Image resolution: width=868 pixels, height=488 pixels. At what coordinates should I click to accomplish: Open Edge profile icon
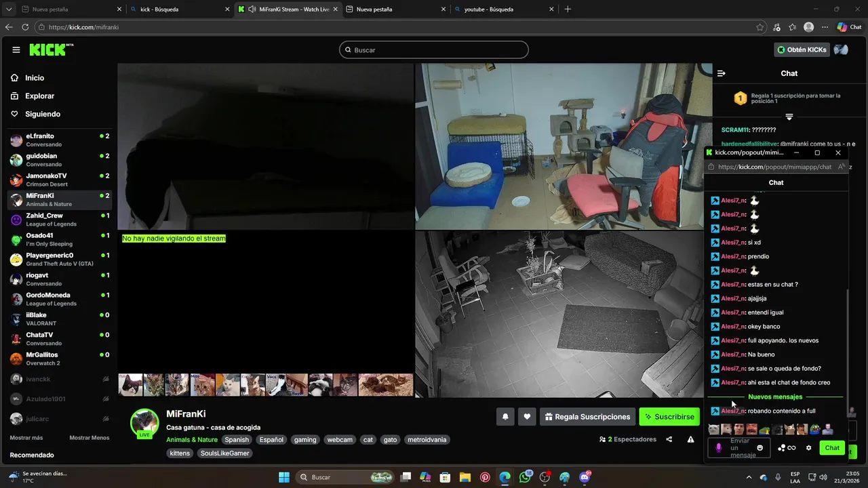(x=808, y=27)
